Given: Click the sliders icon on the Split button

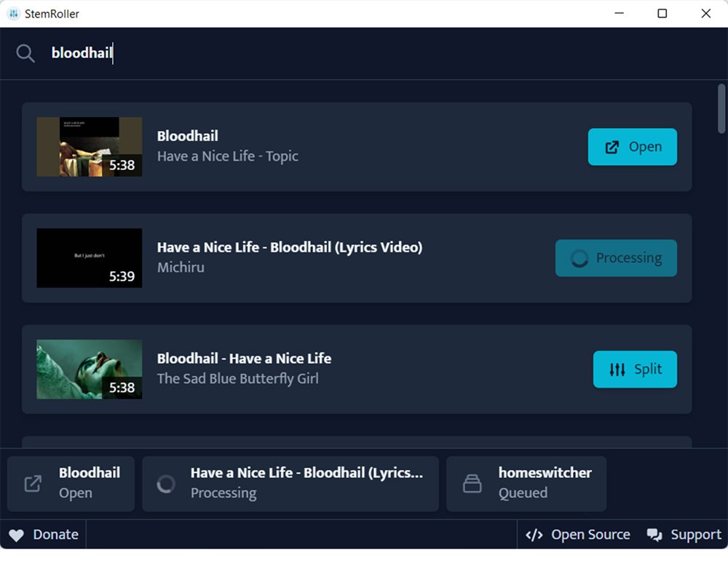Looking at the screenshot, I should click(617, 370).
